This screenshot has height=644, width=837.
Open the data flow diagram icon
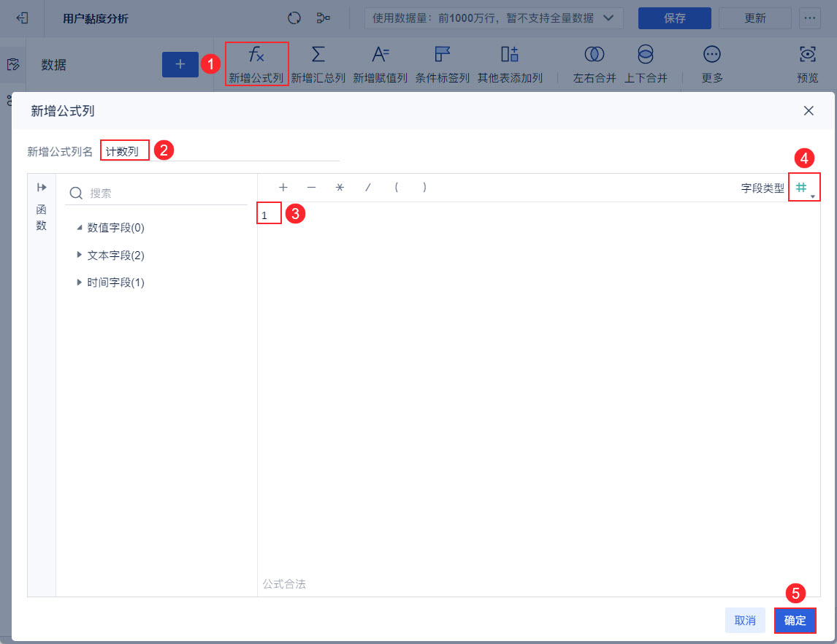(x=323, y=18)
